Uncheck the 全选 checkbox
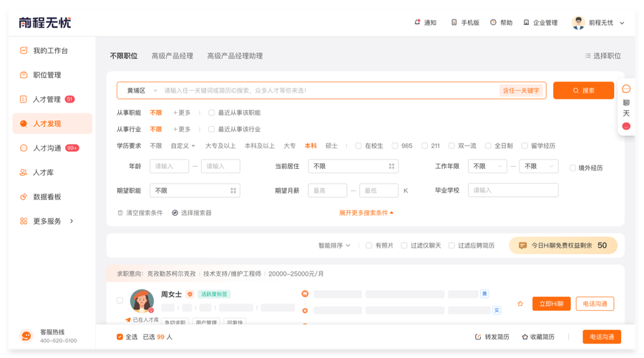The height and width of the screenshot is (358, 644). pos(119,337)
